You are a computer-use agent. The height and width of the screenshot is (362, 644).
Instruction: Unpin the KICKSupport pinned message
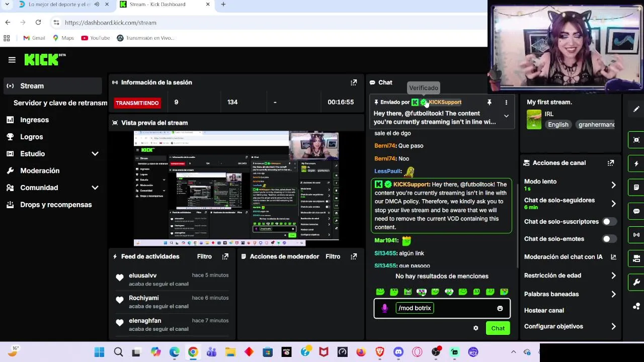pyautogui.click(x=489, y=102)
